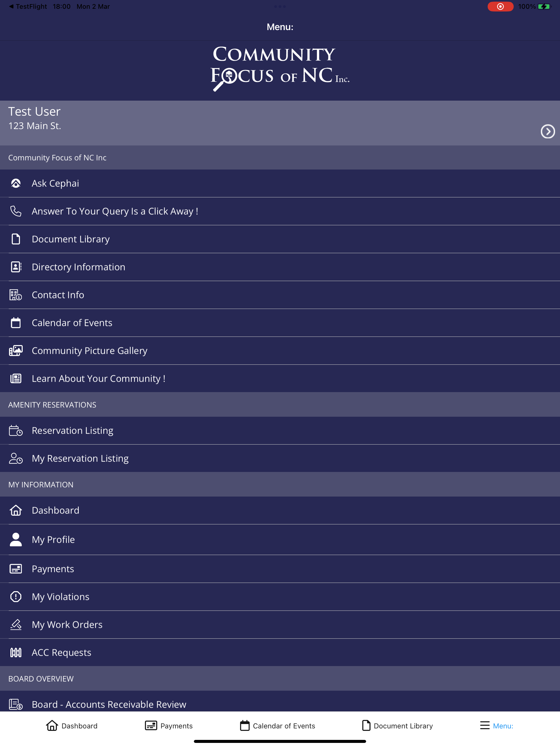The image size is (560, 747).
Task: Tap the house icon in bottom tab bar
Action: [52, 725]
